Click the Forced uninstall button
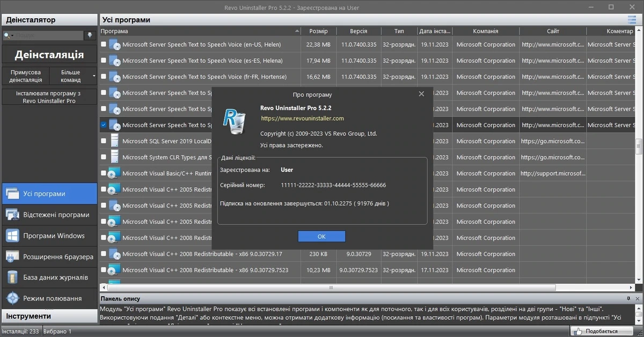 pos(26,76)
